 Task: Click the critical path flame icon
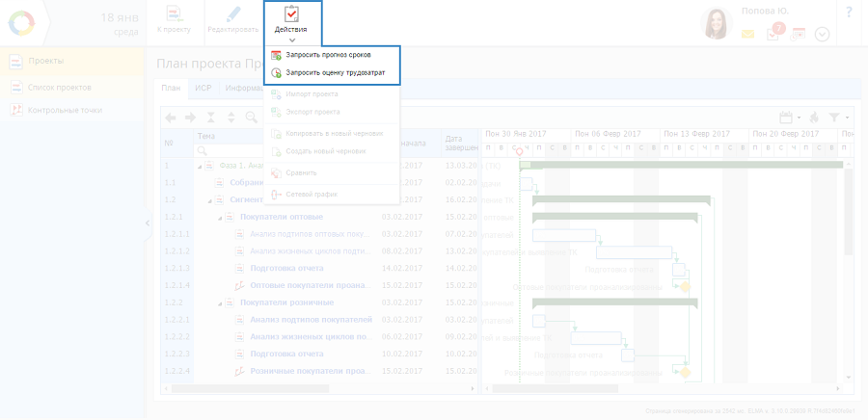click(x=813, y=118)
